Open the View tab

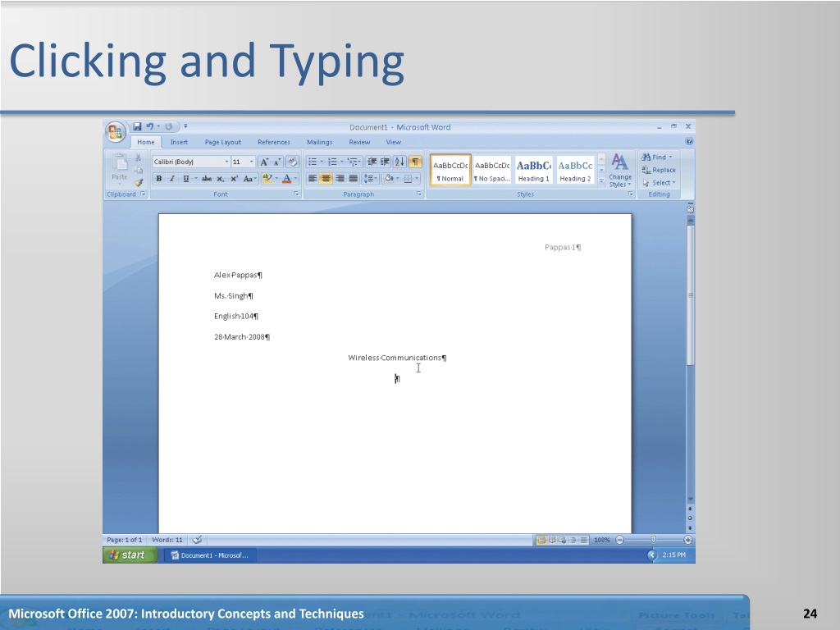pos(393,142)
